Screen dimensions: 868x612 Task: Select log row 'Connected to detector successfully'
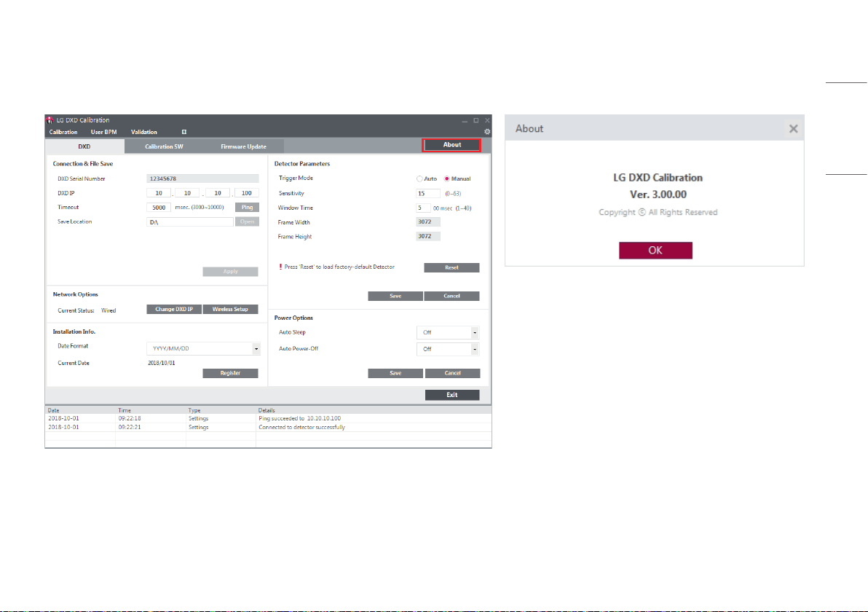click(x=268, y=428)
